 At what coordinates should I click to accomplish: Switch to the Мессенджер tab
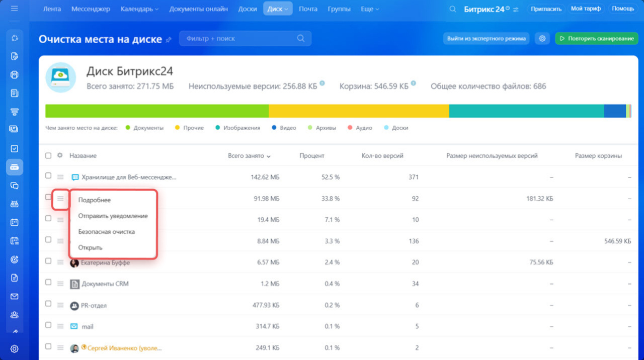tap(91, 9)
